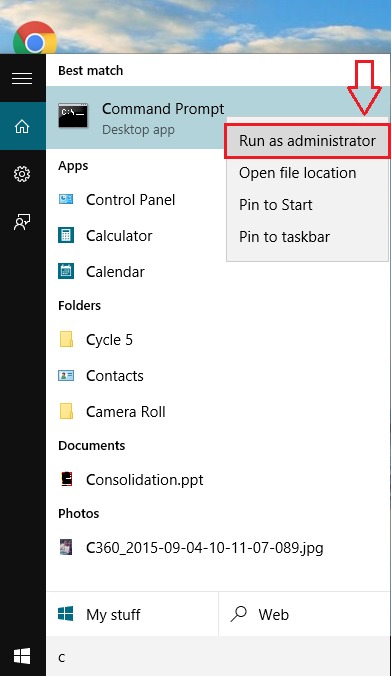The height and width of the screenshot is (676, 391).
Task: Choose Run as administrator
Action: tap(307, 141)
